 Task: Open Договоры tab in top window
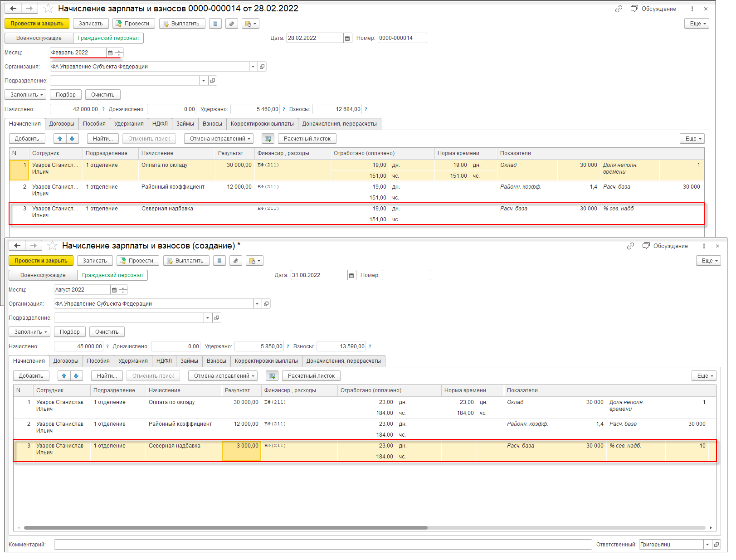tap(62, 124)
